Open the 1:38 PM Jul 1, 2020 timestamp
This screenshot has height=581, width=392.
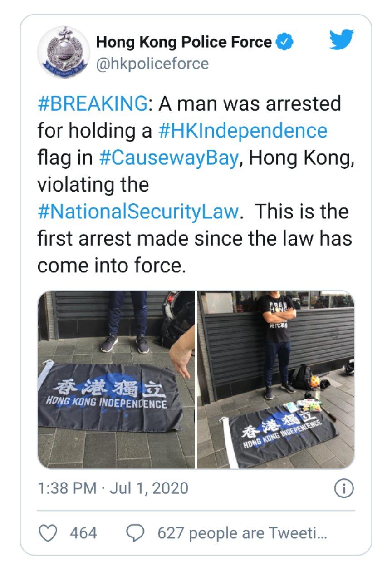(x=113, y=488)
